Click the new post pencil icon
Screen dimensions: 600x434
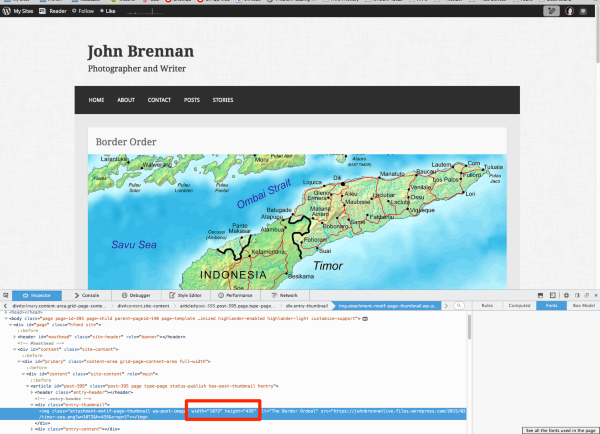pos(551,11)
